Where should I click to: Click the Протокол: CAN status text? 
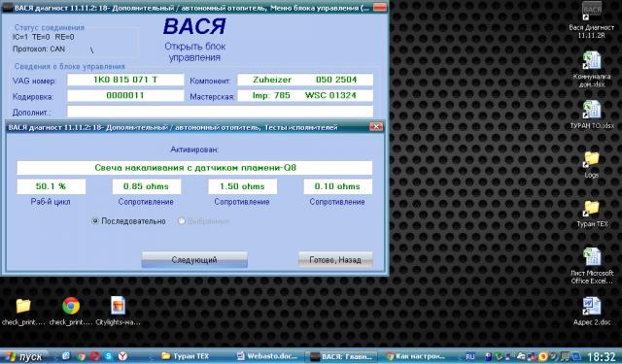click(39, 50)
